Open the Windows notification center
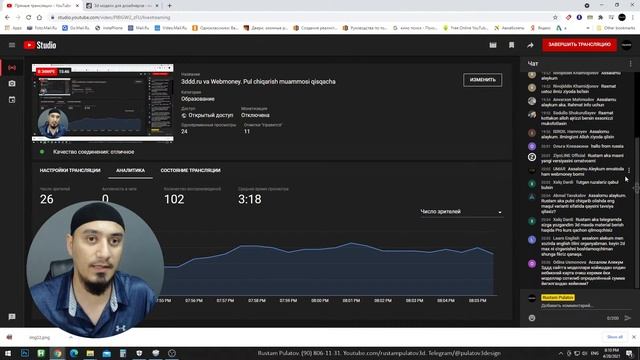The height and width of the screenshot is (360, 640). (630, 353)
